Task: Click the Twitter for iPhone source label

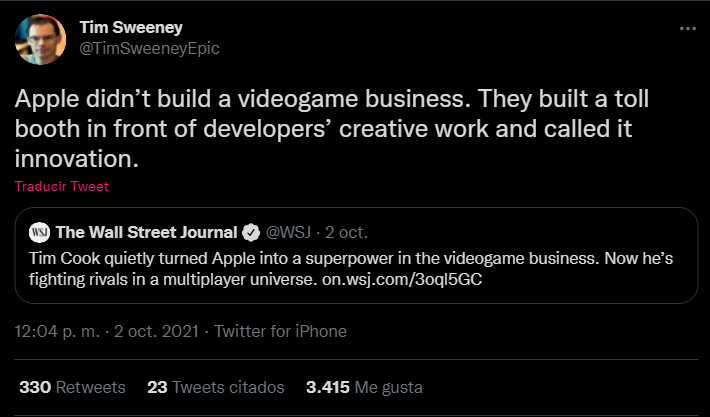Action: tap(280, 331)
